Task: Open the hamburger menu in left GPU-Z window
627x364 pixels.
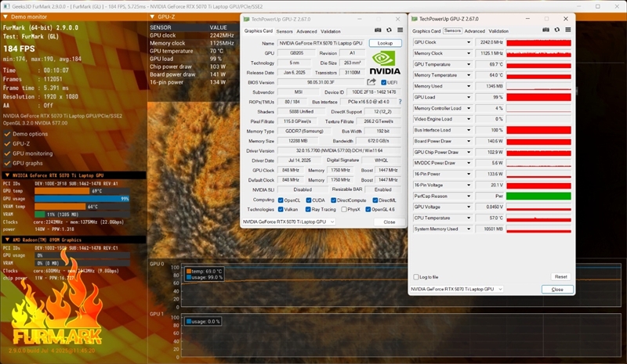Action: pyautogui.click(x=400, y=30)
